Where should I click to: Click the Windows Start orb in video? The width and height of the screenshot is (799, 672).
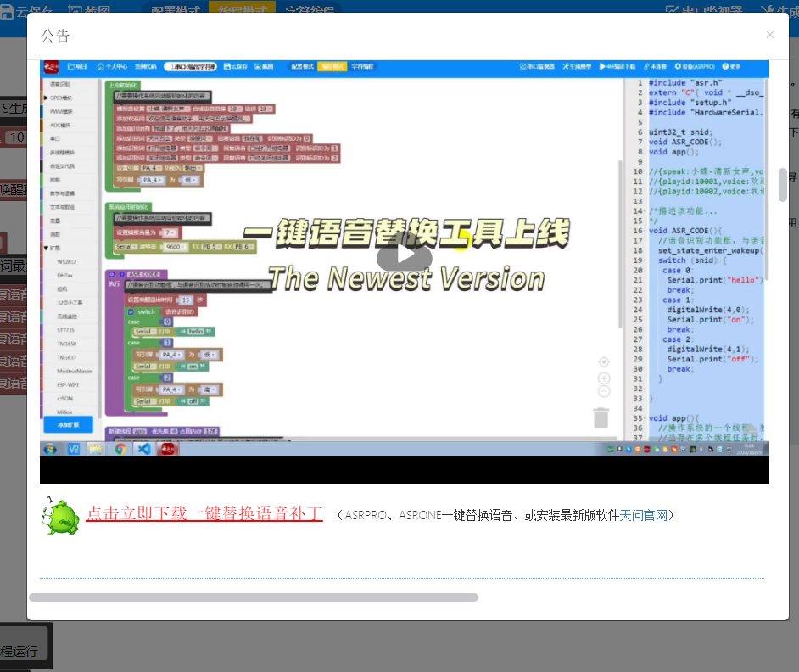coord(51,449)
